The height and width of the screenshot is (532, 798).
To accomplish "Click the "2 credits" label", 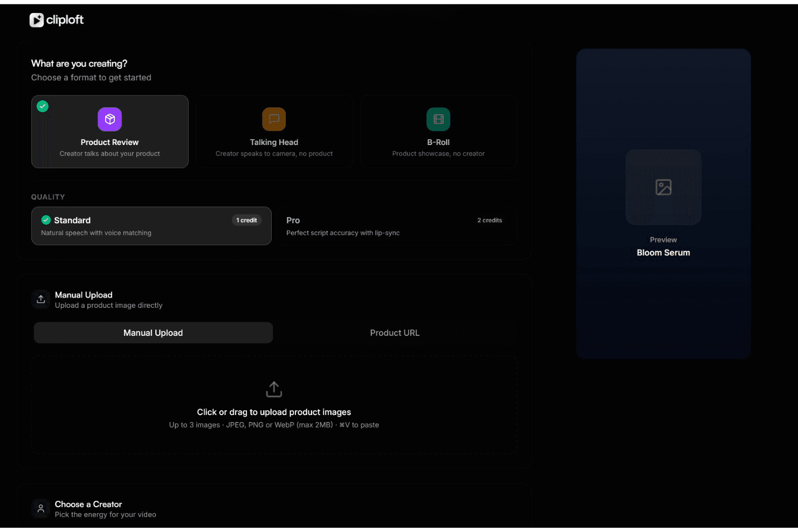I will click(490, 220).
